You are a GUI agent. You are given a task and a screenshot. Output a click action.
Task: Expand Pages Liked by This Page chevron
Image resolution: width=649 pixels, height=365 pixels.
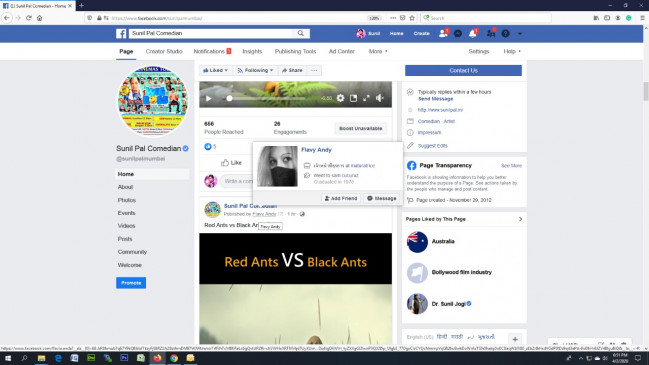coord(520,219)
